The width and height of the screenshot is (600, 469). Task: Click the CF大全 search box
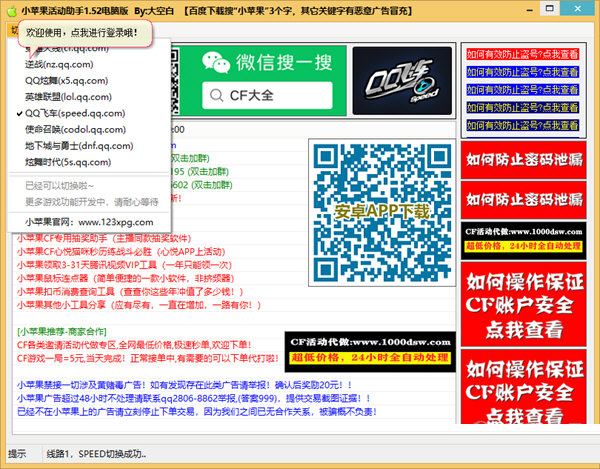[267, 95]
